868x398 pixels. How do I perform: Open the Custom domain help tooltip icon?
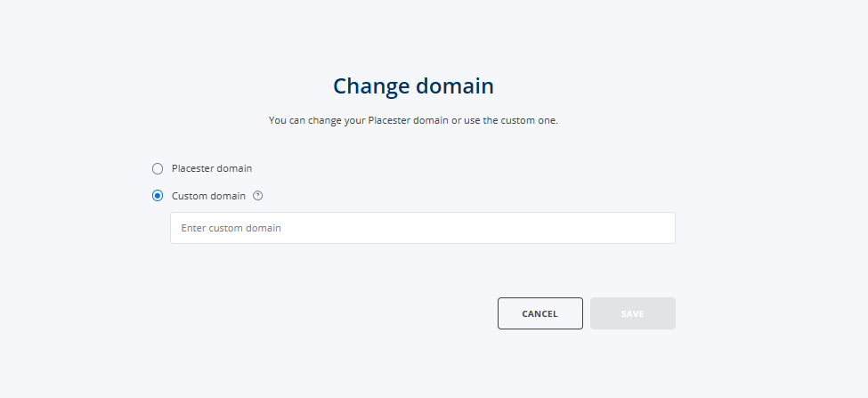click(257, 195)
